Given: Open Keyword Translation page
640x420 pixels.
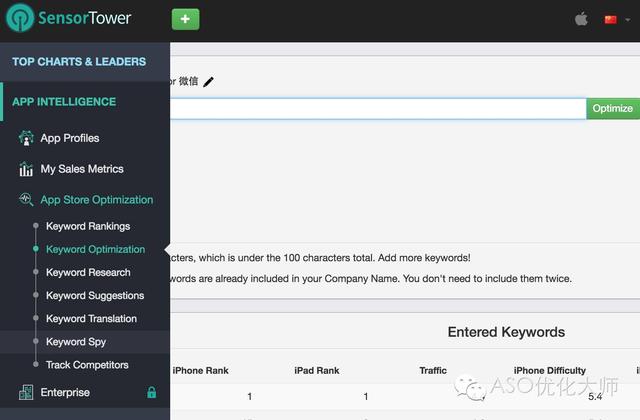Looking at the screenshot, I should (91, 319).
